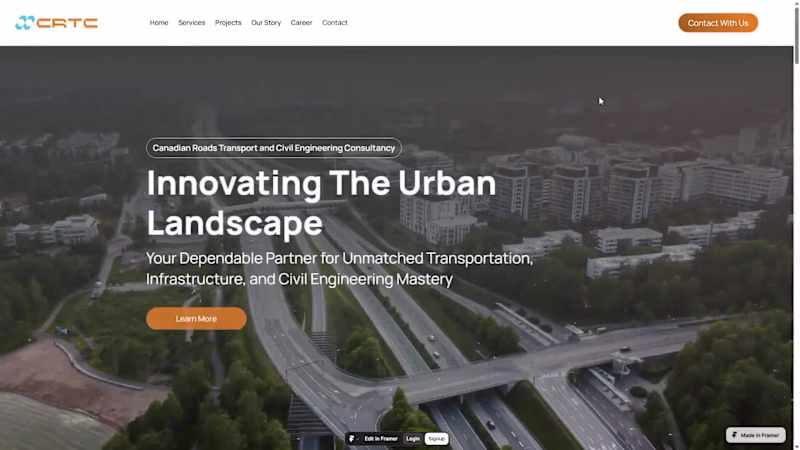The height and width of the screenshot is (450, 800).
Task: Click the Framer icon in Made in Framer badge
Action: [x=735, y=435]
